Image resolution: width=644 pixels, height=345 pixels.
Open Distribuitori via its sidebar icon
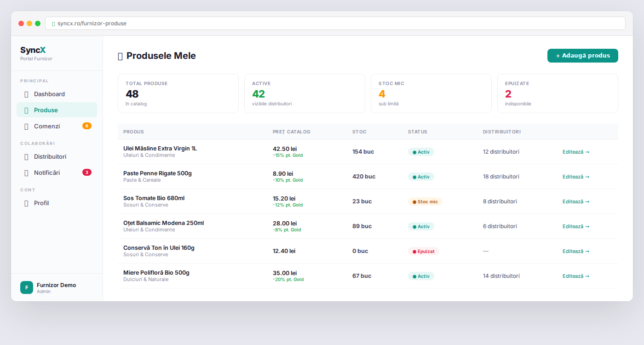tap(26, 157)
